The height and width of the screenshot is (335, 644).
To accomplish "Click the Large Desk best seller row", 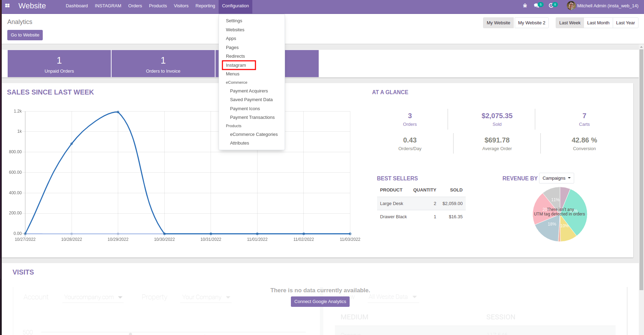I will point(421,204).
